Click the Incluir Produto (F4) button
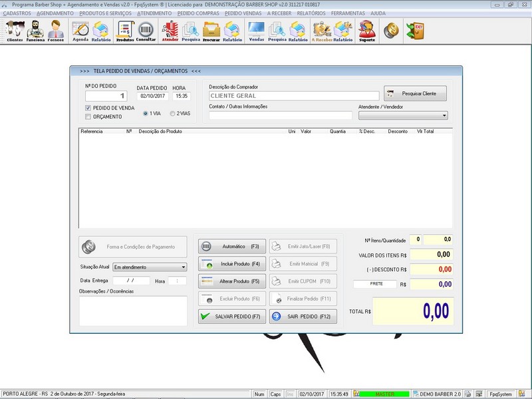The image size is (532, 399). 232,263
